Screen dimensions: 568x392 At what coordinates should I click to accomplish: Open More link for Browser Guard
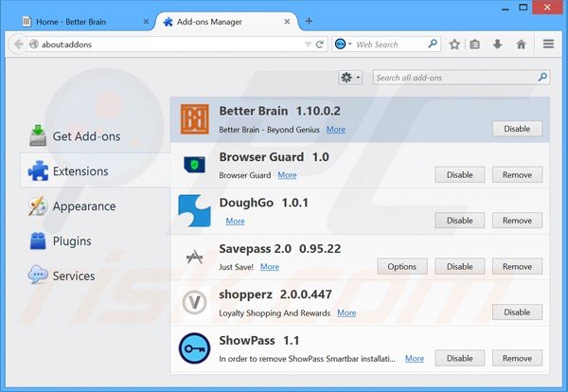(287, 175)
